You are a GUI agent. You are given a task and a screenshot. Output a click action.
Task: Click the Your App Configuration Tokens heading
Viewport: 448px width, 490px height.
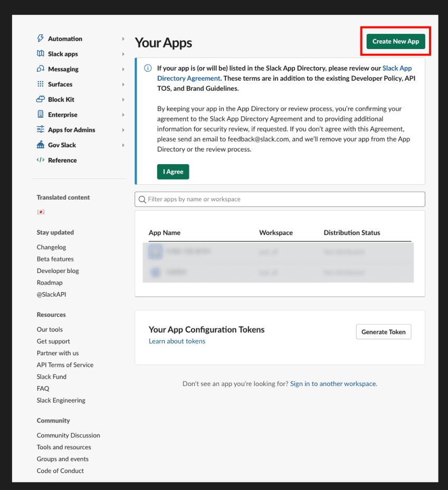tap(206, 329)
